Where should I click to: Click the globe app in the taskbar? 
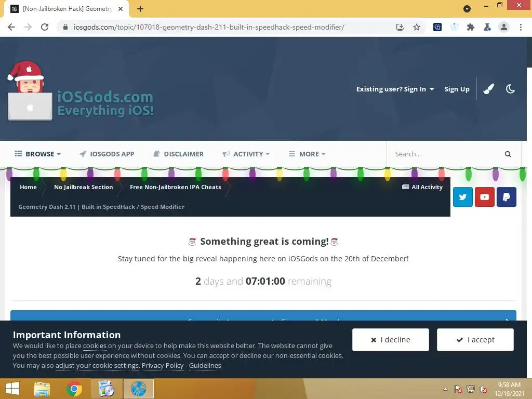[138, 389]
